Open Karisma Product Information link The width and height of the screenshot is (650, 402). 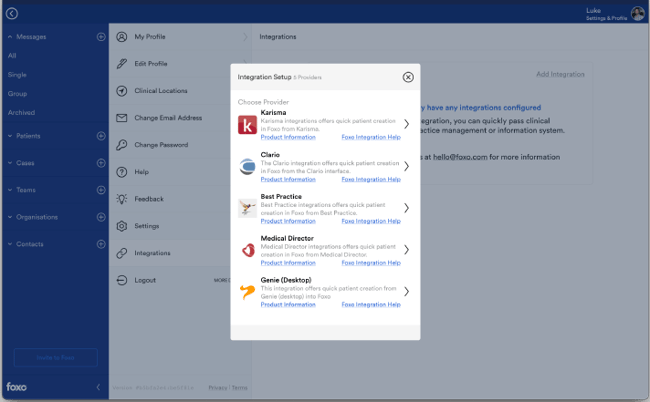coord(288,137)
